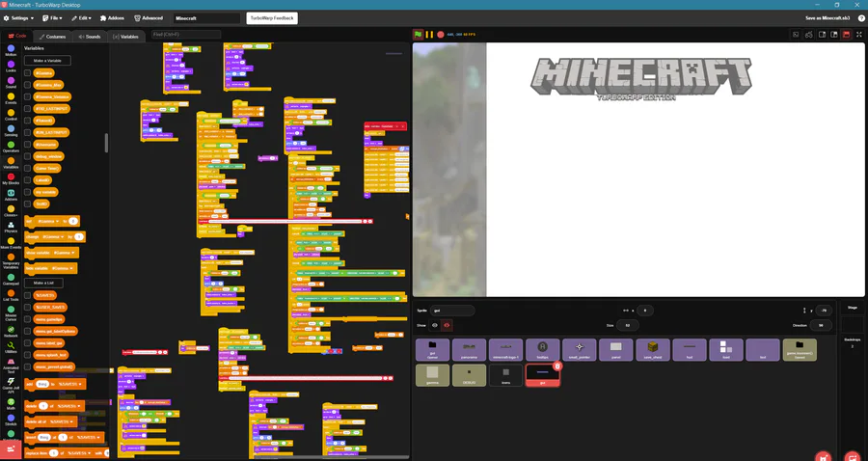This screenshot has height=461, width=868.
Task: Check the %USER_SAVES list checkbox
Action: click(x=27, y=307)
